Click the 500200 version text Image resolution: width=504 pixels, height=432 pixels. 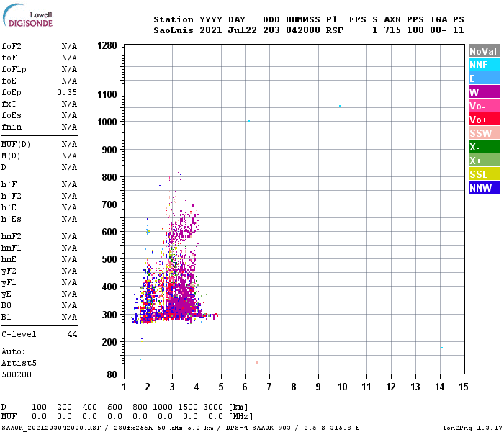pyautogui.click(x=17, y=374)
